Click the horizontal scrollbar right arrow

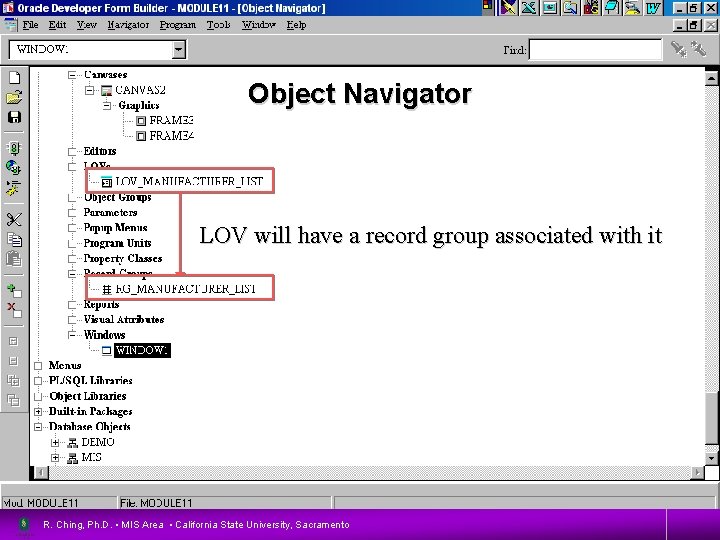[697, 472]
